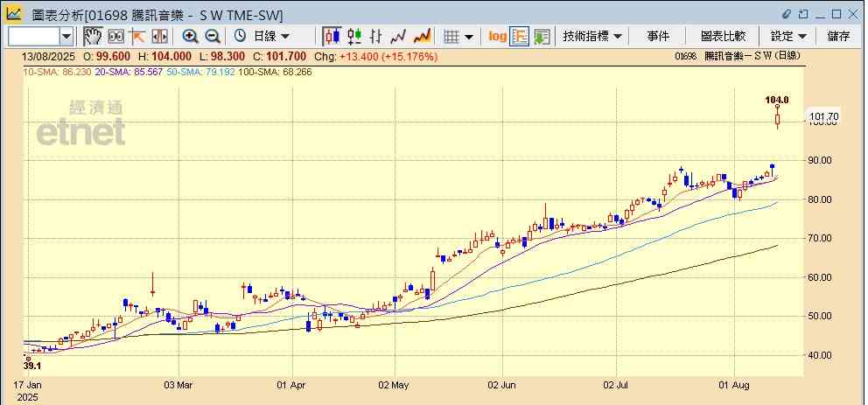868x405 pixels.
Task: Select the orange arrow pointer tool
Action: click(137, 37)
